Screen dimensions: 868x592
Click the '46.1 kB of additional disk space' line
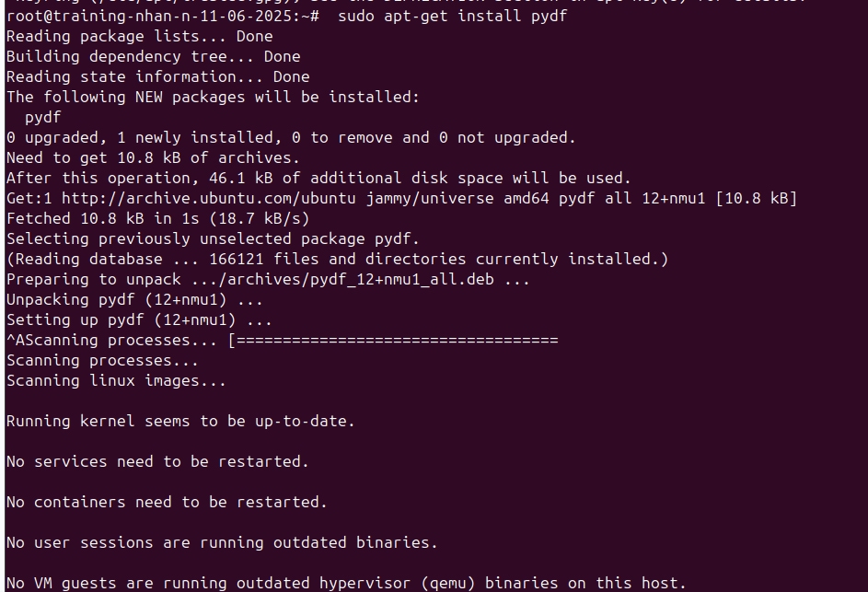(318, 179)
